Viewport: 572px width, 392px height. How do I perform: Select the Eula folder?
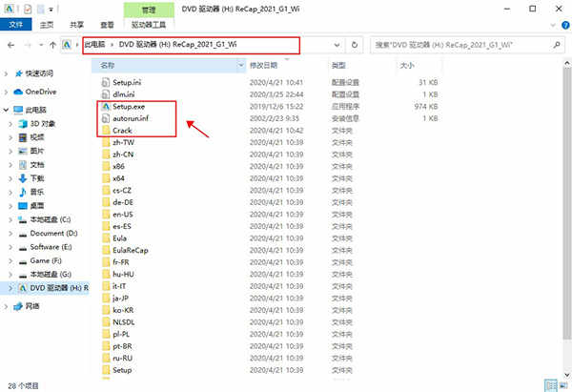click(119, 238)
